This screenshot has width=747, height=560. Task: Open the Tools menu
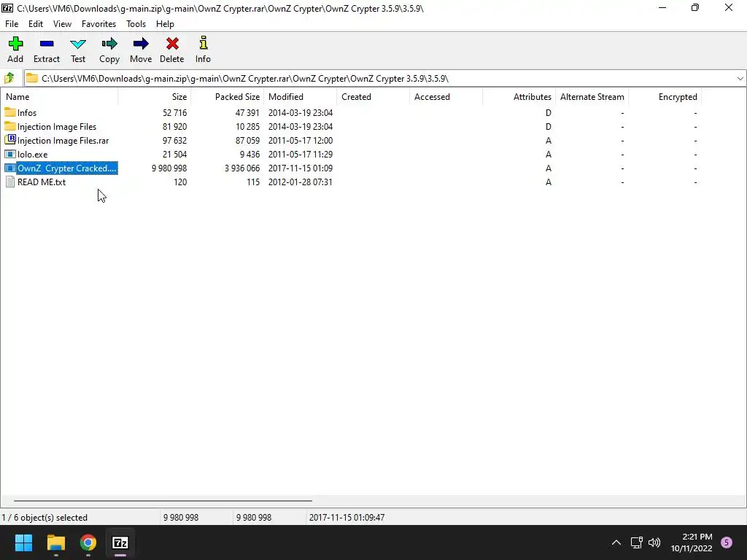click(136, 24)
